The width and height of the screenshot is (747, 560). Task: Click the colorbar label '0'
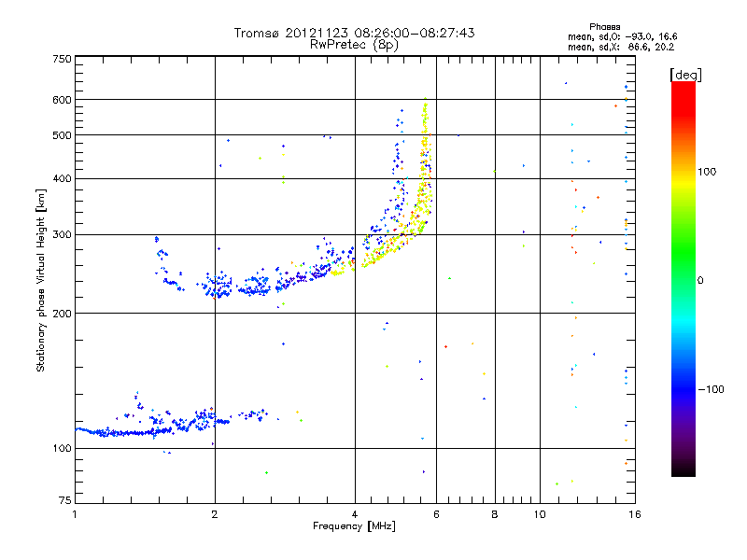coord(700,281)
